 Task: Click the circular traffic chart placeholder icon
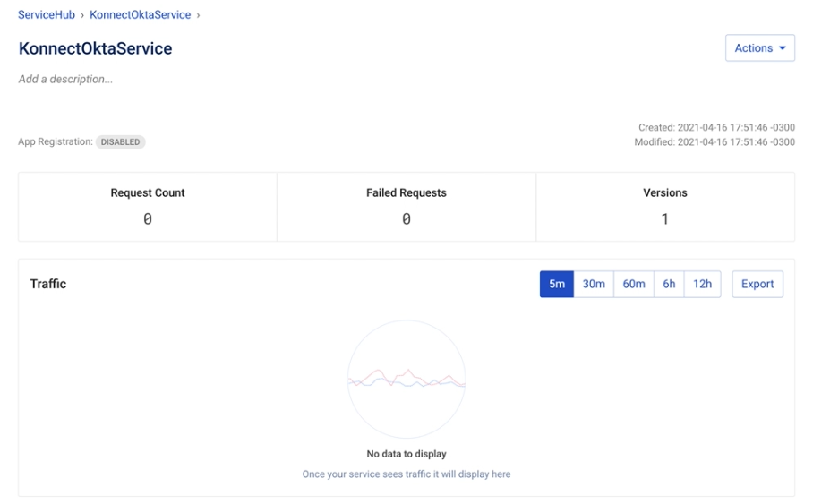(406, 380)
